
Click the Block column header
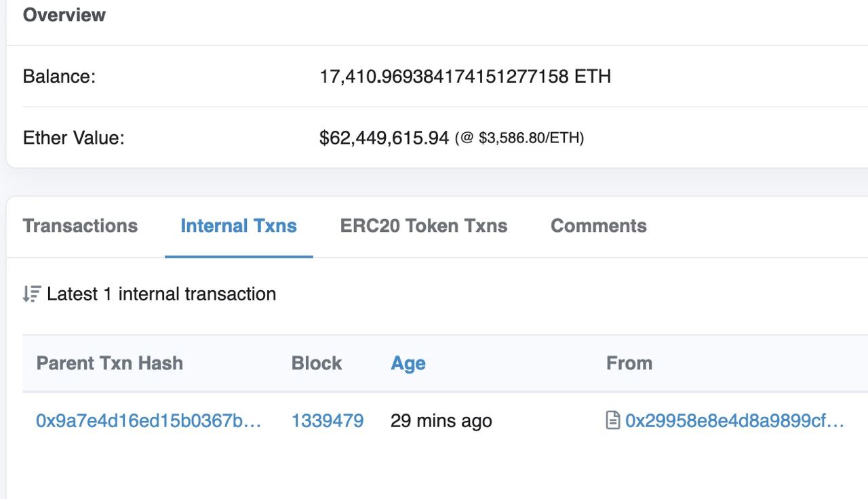(x=317, y=363)
